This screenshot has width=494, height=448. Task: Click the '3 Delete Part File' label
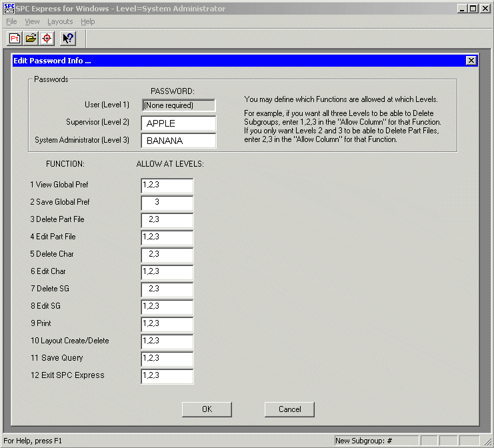(57, 219)
